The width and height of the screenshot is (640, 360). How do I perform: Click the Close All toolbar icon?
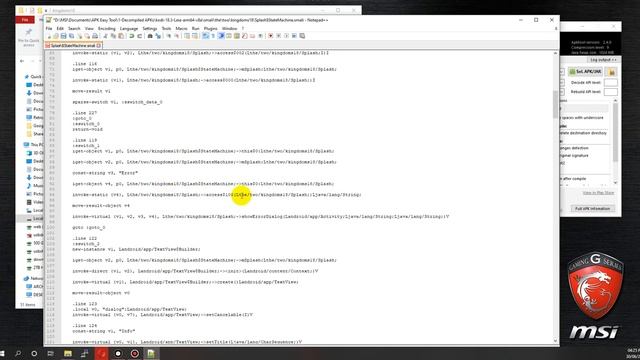pos(87,36)
